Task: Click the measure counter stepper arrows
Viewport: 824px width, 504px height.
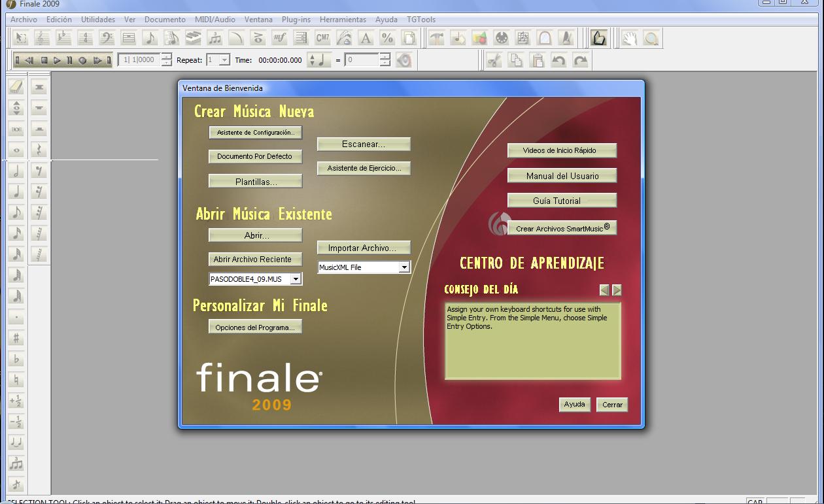Action: point(167,60)
